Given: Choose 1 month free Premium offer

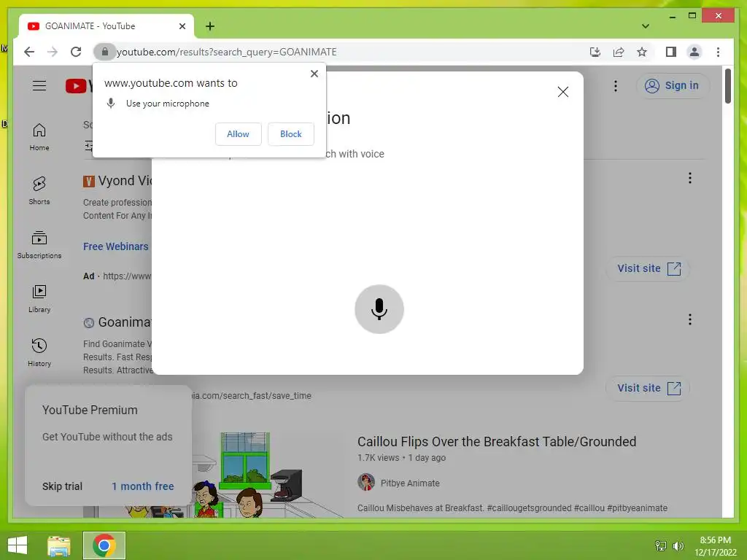Looking at the screenshot, I should [143, 486].
